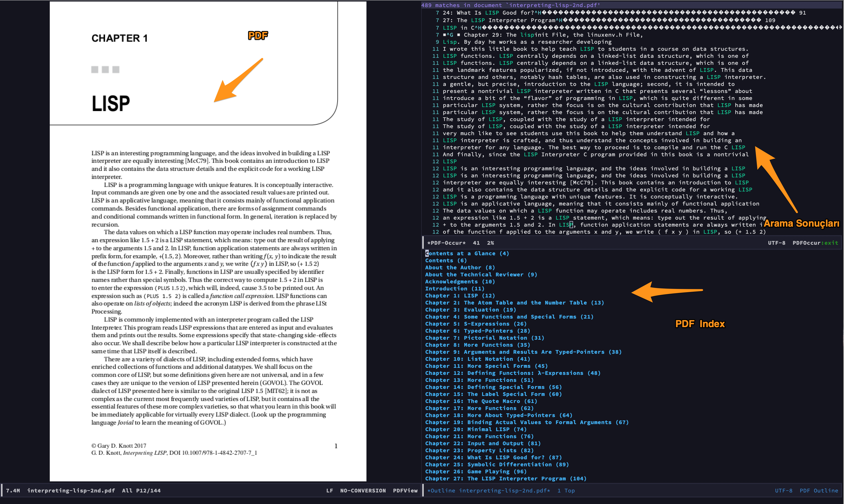Select match 'interpreter are equally interesting [McC79]'
Image resolution: width=844 pixels, height=504 pixels.
(595, 183)
